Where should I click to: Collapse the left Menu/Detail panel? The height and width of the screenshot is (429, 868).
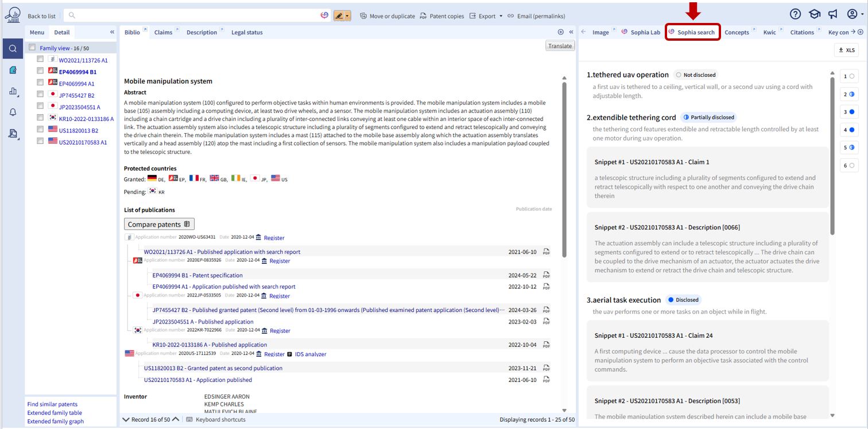112,33
